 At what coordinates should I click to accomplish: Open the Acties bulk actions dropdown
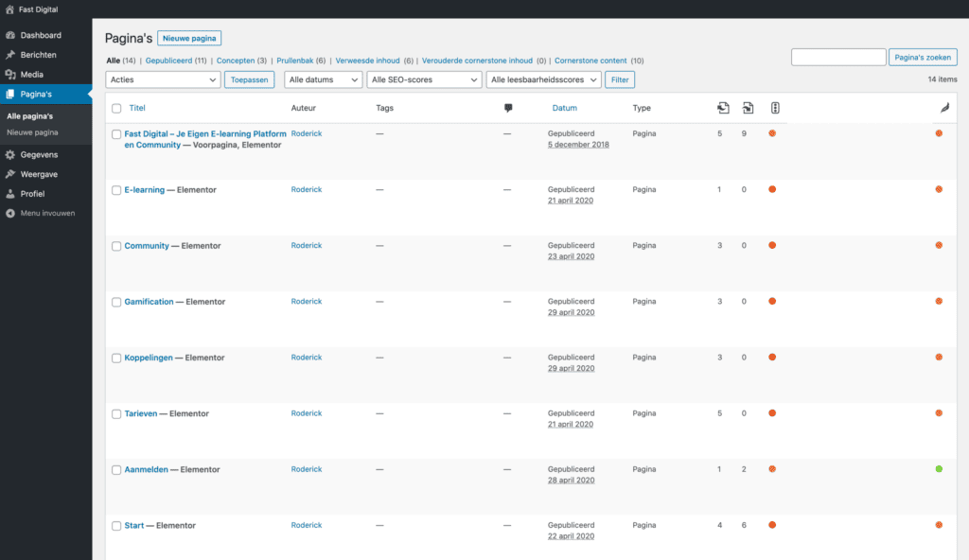click(164, 80)
